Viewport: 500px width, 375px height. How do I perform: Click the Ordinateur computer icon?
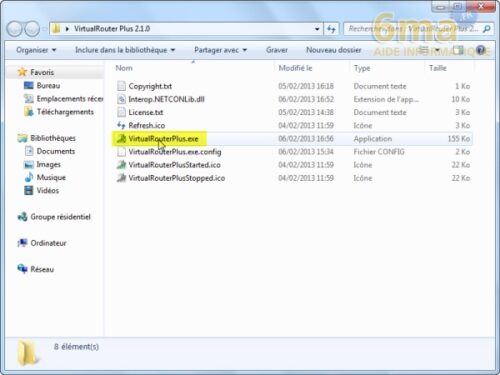point(22,243)
